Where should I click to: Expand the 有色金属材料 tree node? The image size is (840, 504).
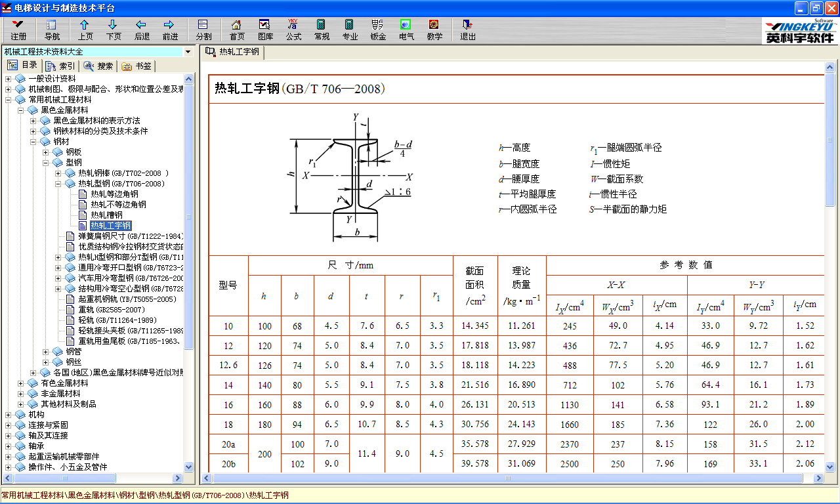tap(21, 383)
